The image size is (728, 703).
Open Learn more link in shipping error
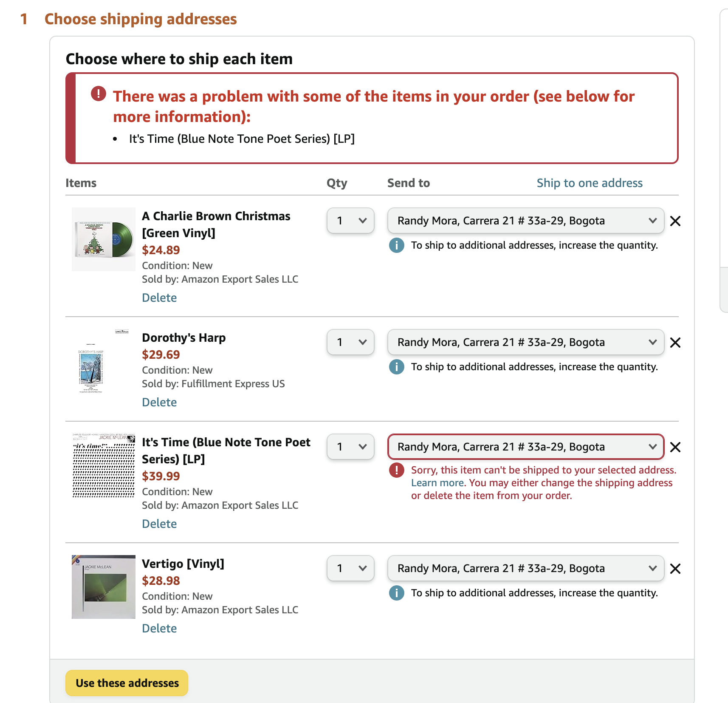pos(437,483)
